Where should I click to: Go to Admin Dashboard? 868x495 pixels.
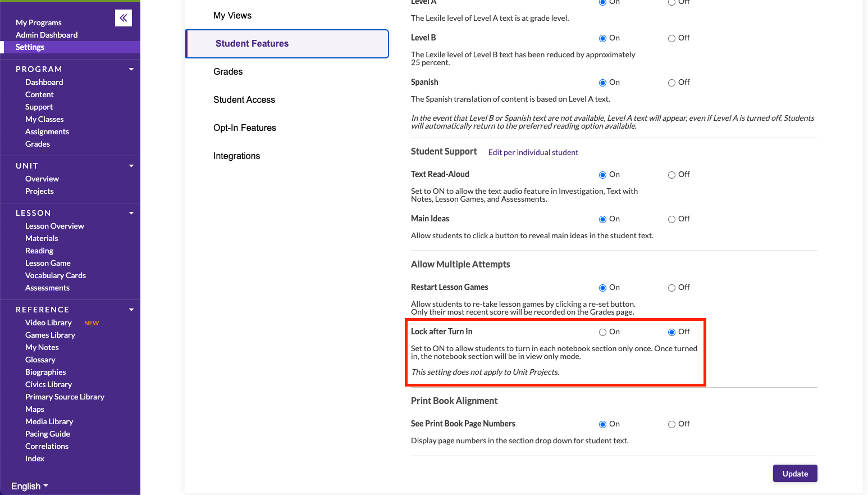point(47,35)
